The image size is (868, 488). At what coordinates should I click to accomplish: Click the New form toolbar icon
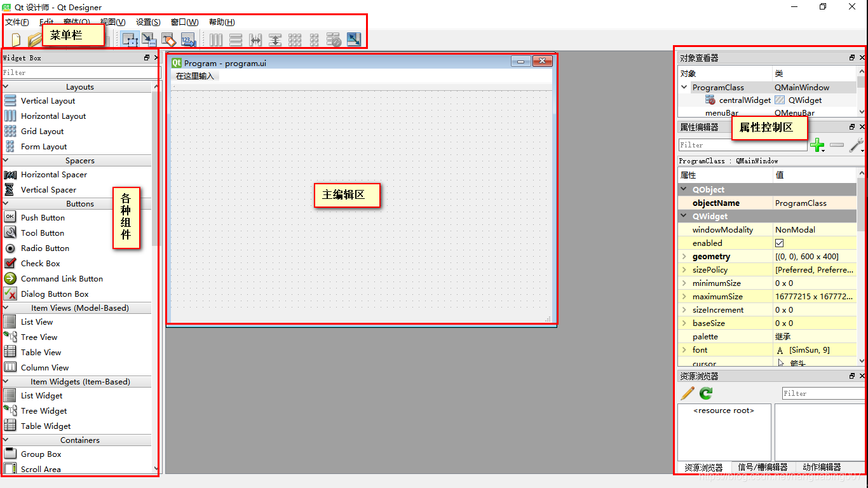pyautogui.click(x=17, y=40)
